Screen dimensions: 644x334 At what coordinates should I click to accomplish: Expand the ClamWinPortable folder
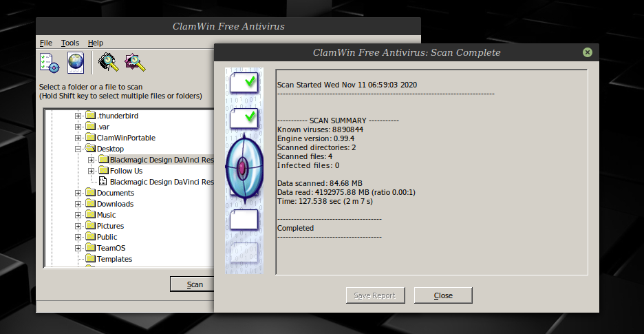(x=78, y=138)
